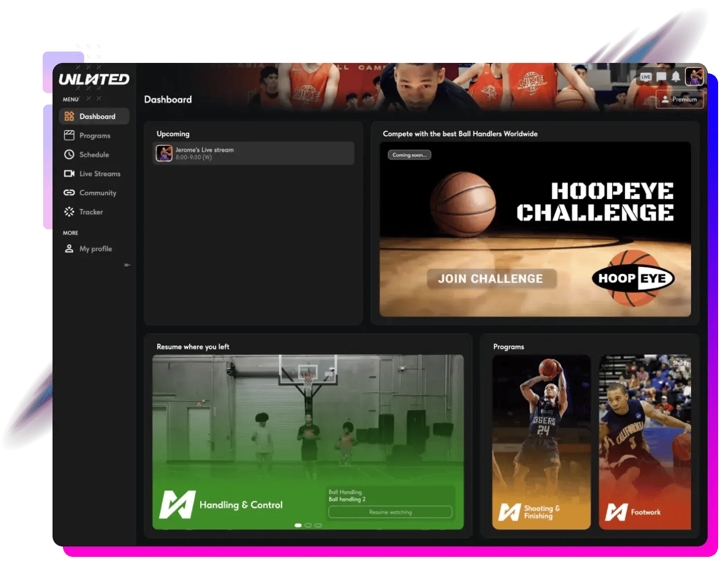Screen dimensions: 728x572
Task: Click the Upcoming section heading
Action: [173, 134]
